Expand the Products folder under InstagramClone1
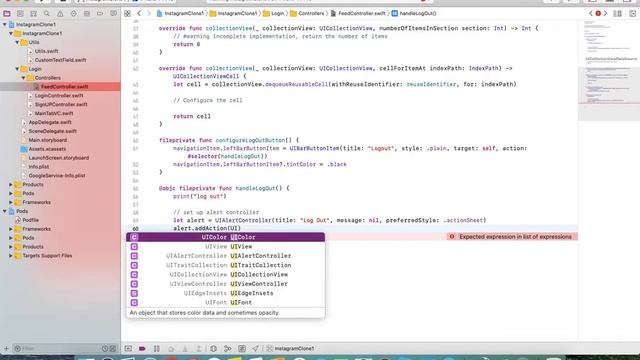 (x=11, y=184)
